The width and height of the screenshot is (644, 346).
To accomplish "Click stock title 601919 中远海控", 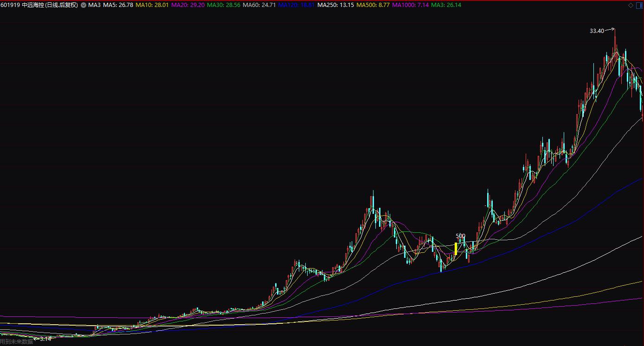I will pos(39,5).
